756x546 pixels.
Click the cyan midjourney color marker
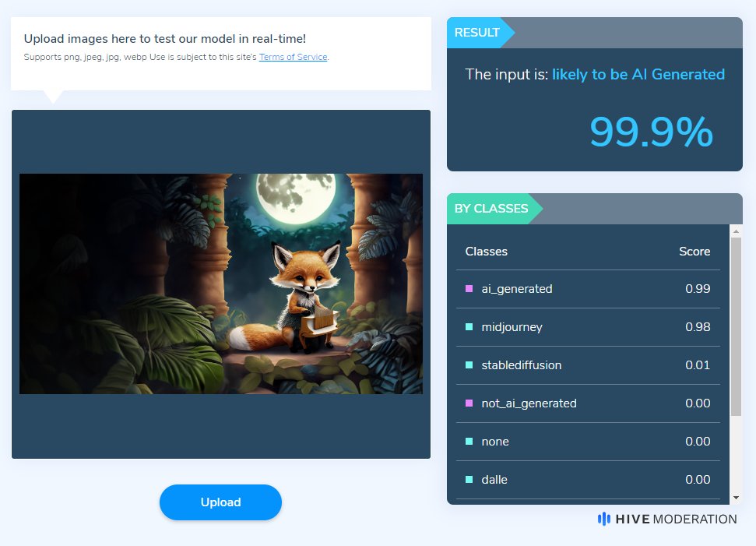click(469, 326)
